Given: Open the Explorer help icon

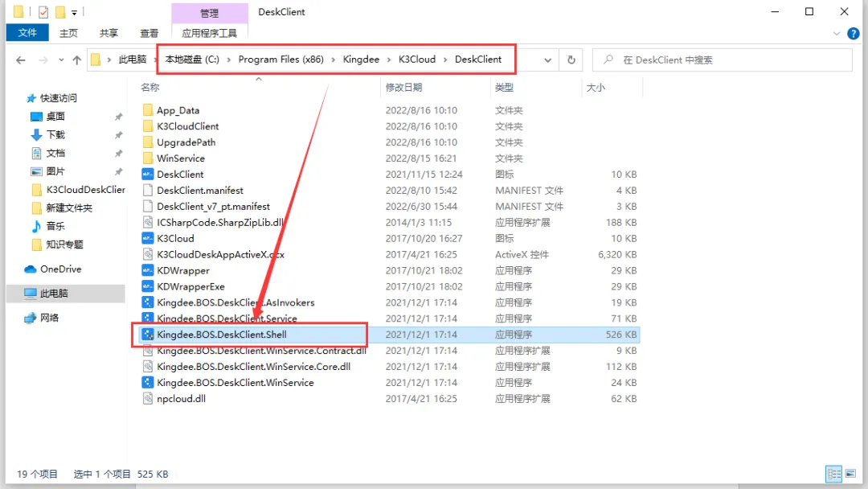Looking at the screenshot, I should tap(853, 34).
